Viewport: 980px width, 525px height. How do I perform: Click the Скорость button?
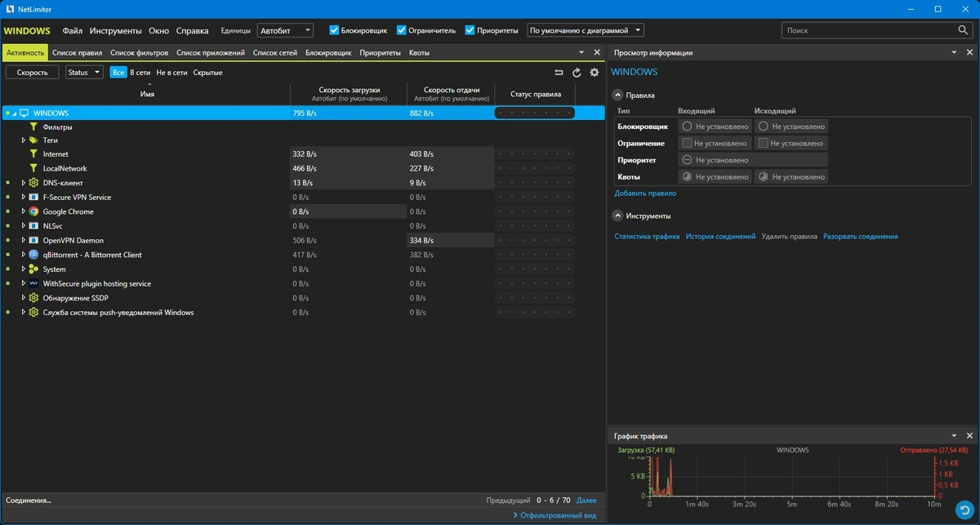33,73
